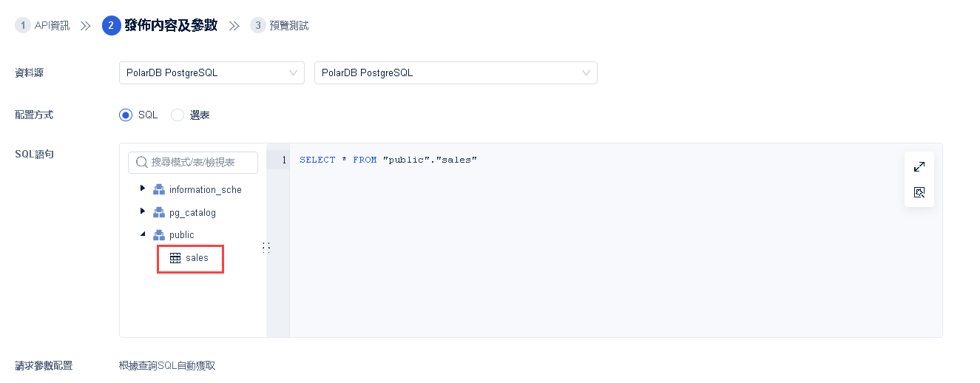The image size is (980, 383).
Task: Click the expand fullscreen editor icon
Action: pyautogui.click(x=919, y=167)
